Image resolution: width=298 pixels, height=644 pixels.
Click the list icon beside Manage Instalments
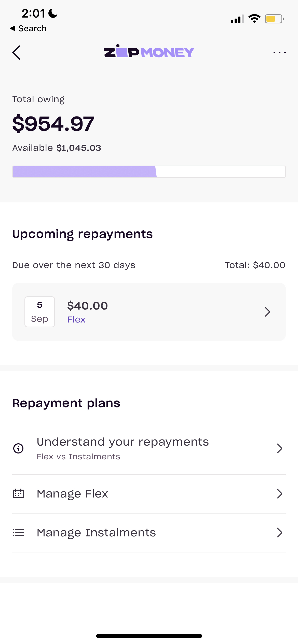[18, 533]
